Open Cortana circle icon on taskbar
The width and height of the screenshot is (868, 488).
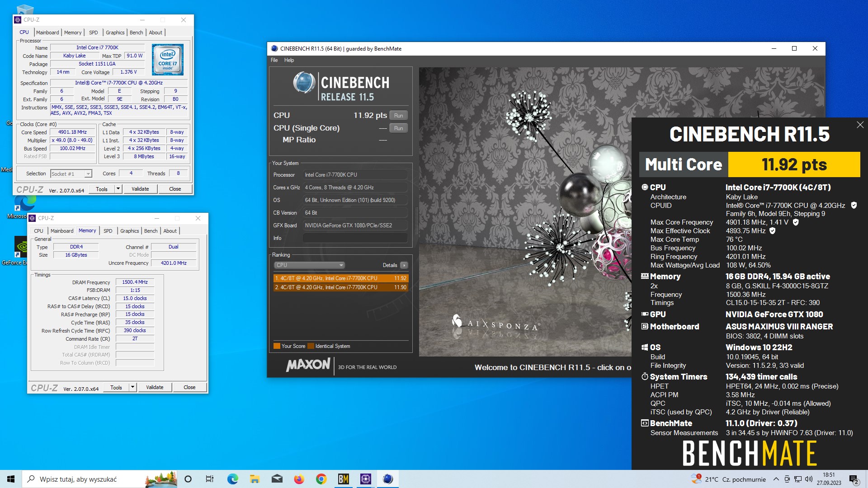[x=188, y=479]
